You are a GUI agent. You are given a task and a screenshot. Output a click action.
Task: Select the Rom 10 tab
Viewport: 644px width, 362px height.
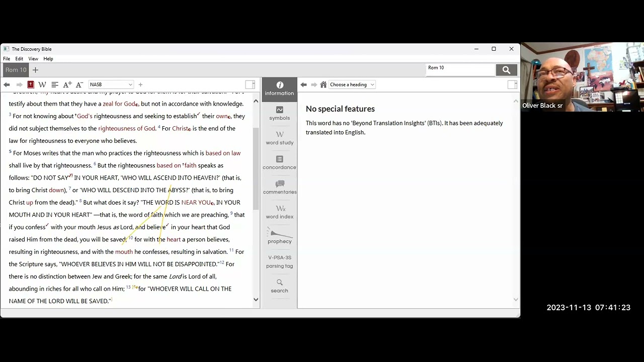point(16,70)
